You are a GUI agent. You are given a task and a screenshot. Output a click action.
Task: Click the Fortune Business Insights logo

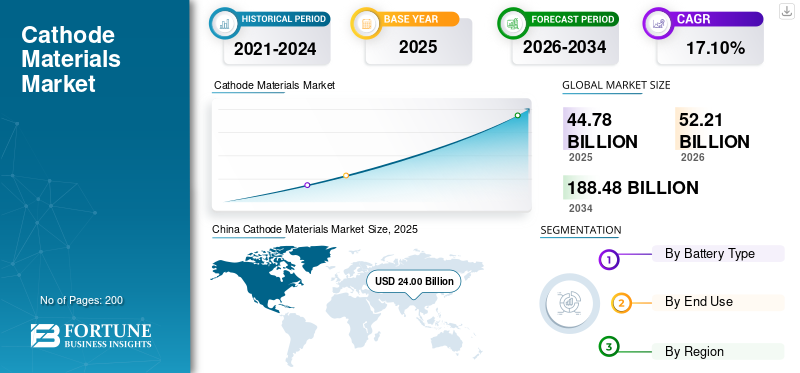(x=91, y=335)
